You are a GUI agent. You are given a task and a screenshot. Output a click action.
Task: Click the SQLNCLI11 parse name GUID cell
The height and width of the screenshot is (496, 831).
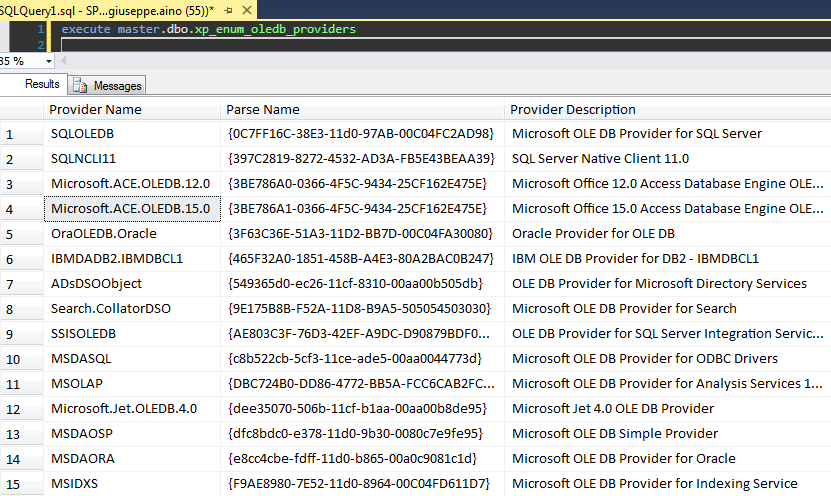[361, 158]
